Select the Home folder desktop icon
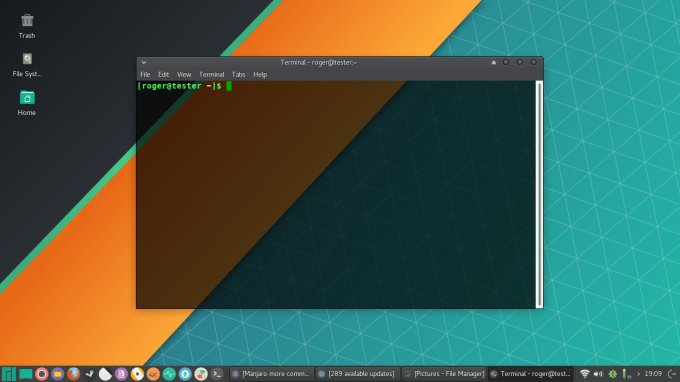This screenshot has height=382, width=680. [27, 103]
